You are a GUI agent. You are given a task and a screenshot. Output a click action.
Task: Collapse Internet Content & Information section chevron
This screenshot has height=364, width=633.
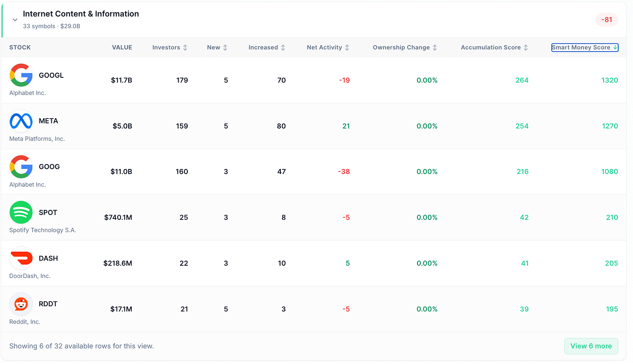[x=15, y=20]
